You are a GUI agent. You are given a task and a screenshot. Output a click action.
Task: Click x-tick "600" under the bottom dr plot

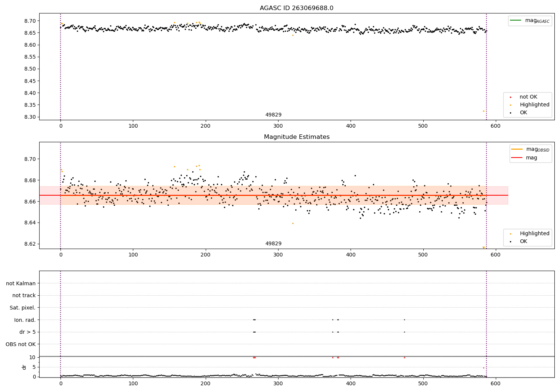495,383
